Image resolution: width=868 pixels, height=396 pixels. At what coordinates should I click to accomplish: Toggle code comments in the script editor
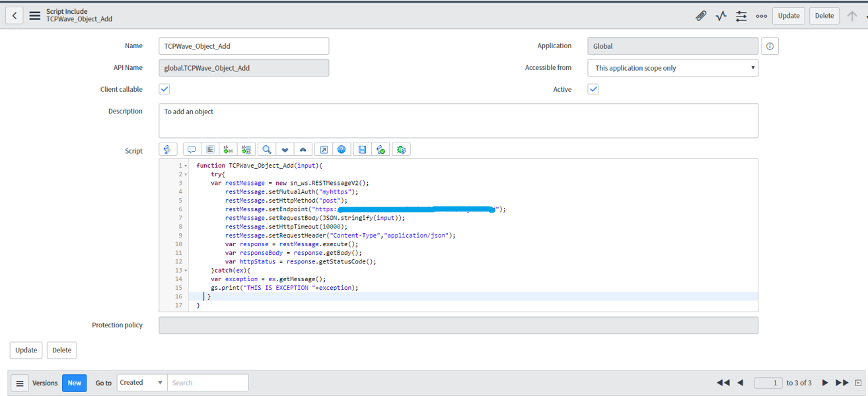click(192, 149)
